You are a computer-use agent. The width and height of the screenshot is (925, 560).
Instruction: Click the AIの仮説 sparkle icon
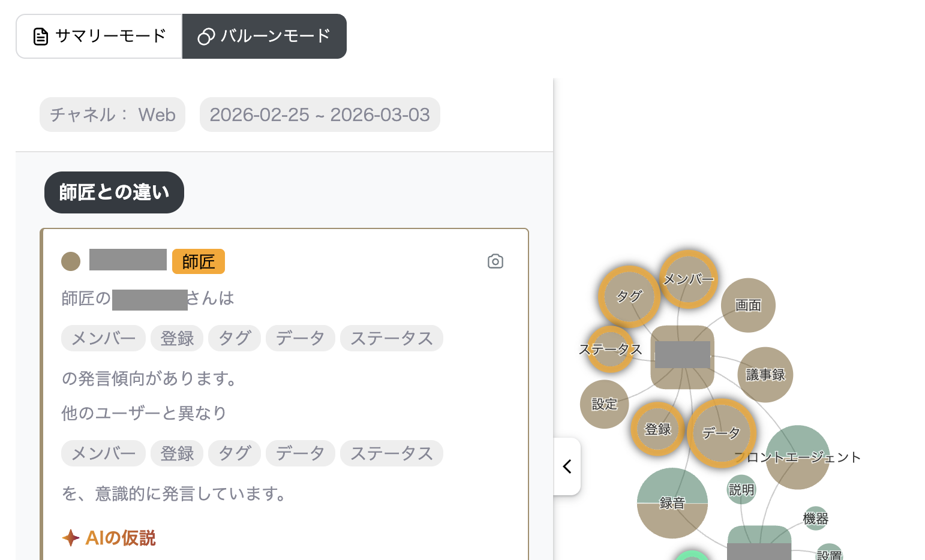pyautogui.click(x=71, y=538)
